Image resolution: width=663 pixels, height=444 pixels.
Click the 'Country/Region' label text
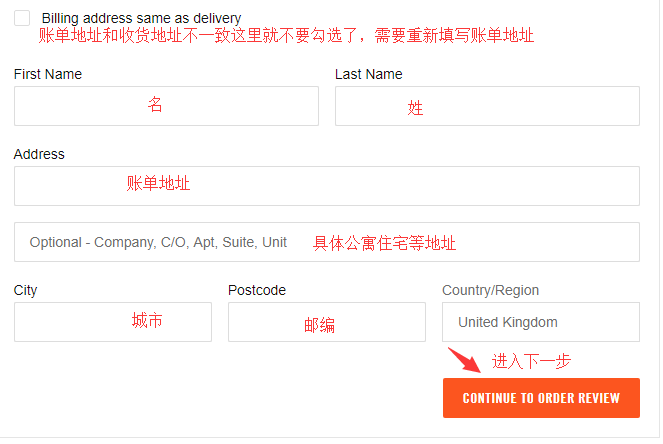[x=490, y=290]
